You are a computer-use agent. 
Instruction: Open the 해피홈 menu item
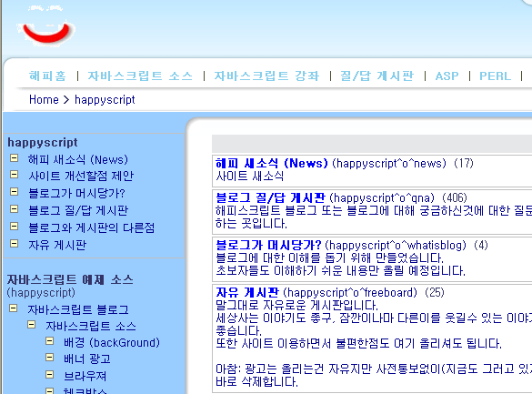click(47, 76)
